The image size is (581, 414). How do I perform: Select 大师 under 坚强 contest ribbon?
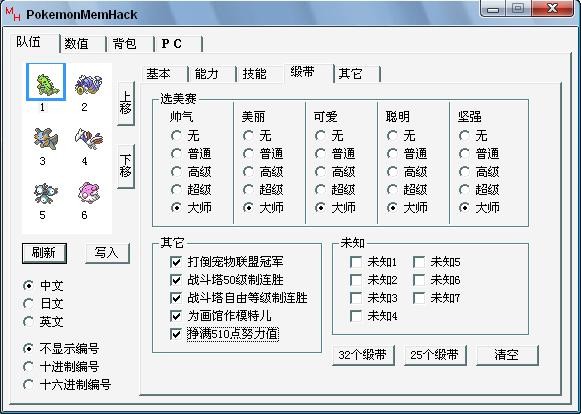[x=479, y=208]
